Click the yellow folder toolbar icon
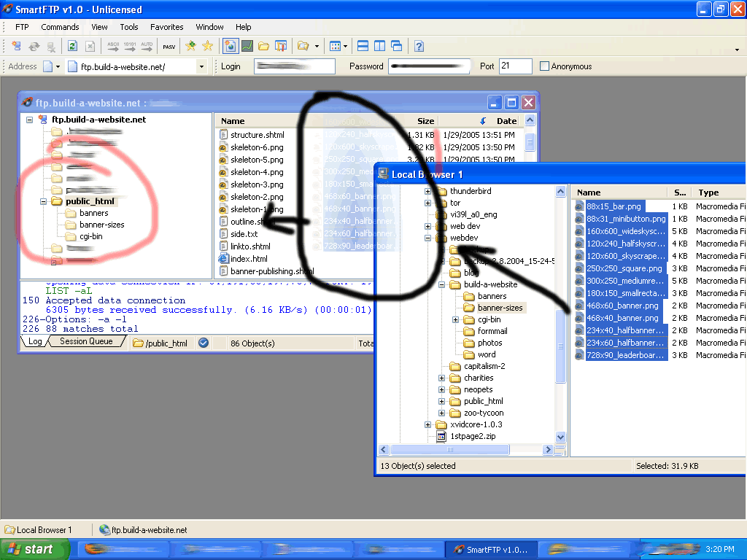 tap(263, 46)
